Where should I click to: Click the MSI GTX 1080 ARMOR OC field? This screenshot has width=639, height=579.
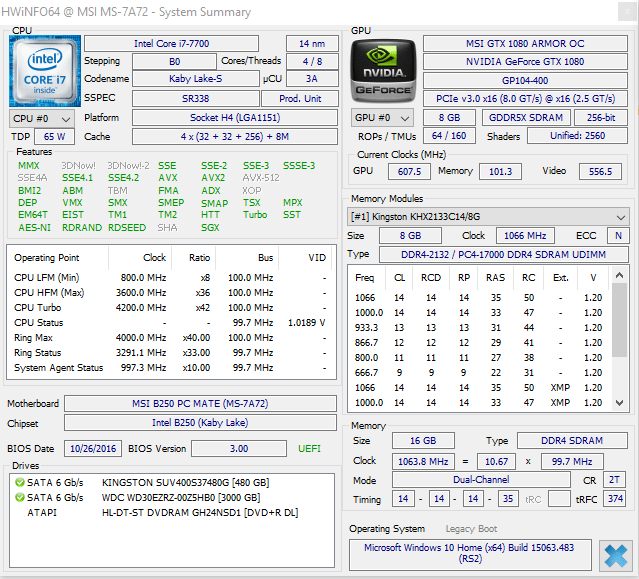coord(525,44)
